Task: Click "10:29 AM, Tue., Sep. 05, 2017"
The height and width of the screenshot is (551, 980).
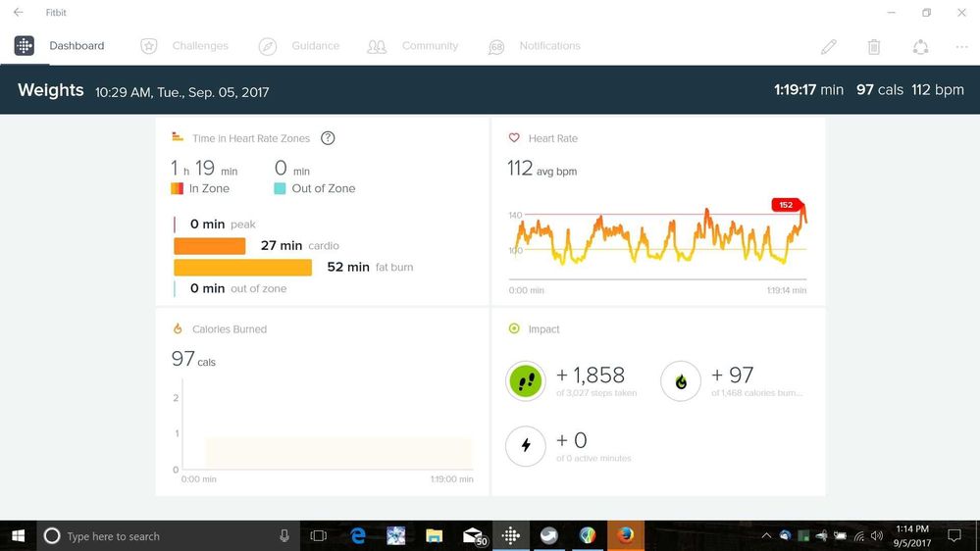Action: coord(181,92)
